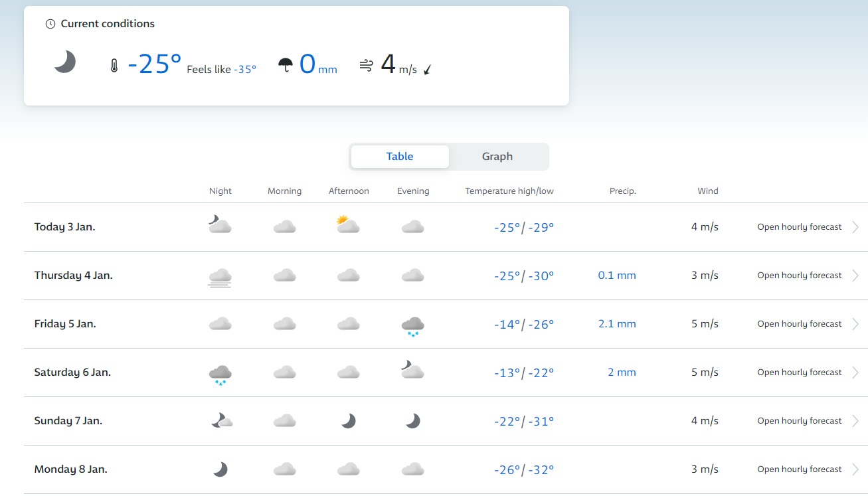Click Friday 5 Jan. night cloud icon
This screenshot has width=868, height=496.
(219, 324)
